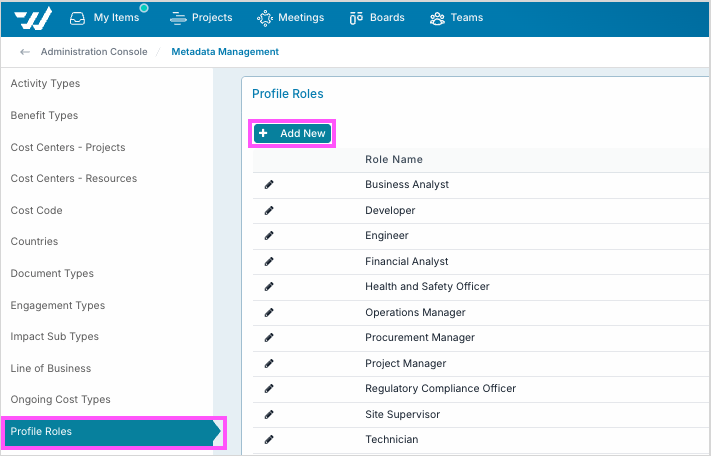
Task: Click the app logo in top bar
Action: [33, 18]
